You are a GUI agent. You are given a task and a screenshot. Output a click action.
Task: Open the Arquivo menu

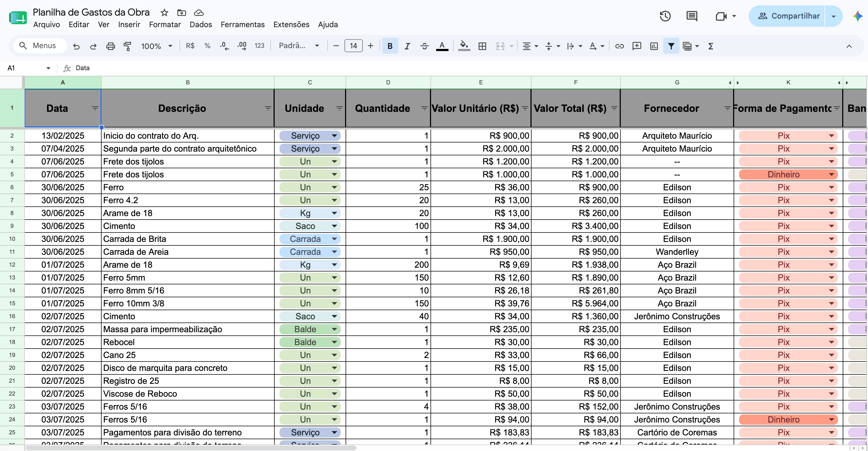[46, 25]
